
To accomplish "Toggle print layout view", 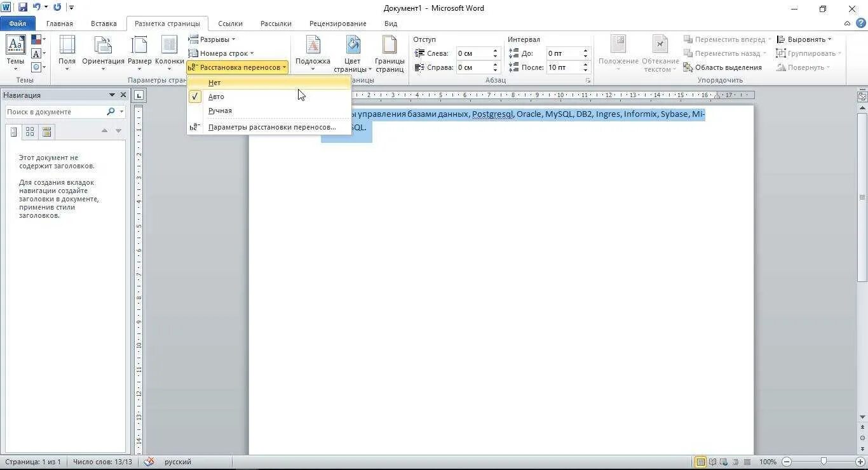I will point(700,462).
